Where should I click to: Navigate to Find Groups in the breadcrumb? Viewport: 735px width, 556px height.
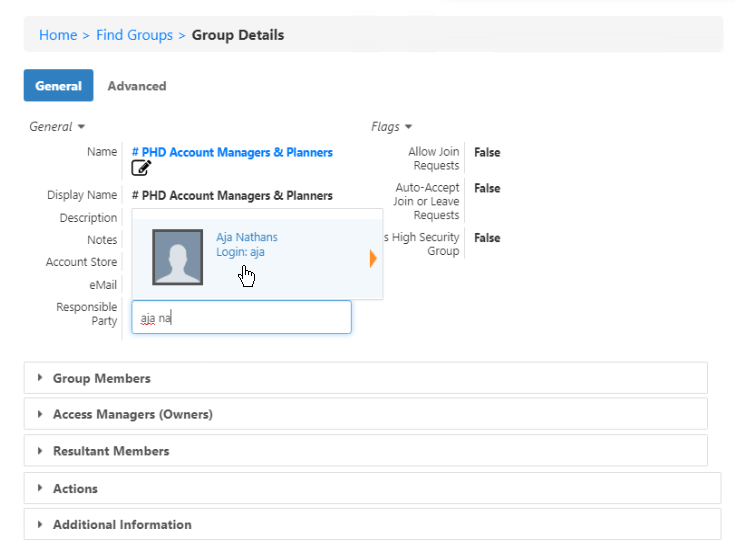134,35
